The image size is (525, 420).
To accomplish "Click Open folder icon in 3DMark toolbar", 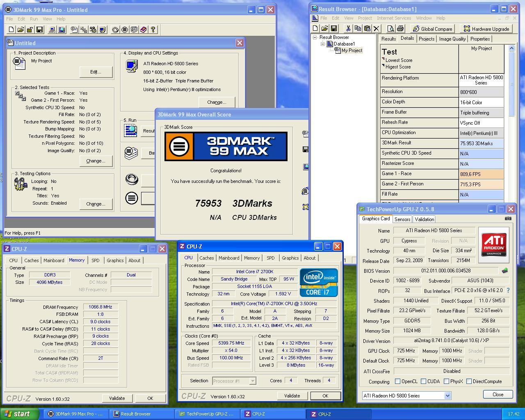I will click(21, 30).
